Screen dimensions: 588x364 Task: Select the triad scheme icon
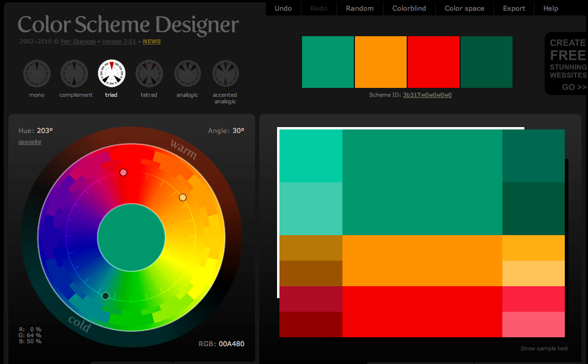point(112,74)
